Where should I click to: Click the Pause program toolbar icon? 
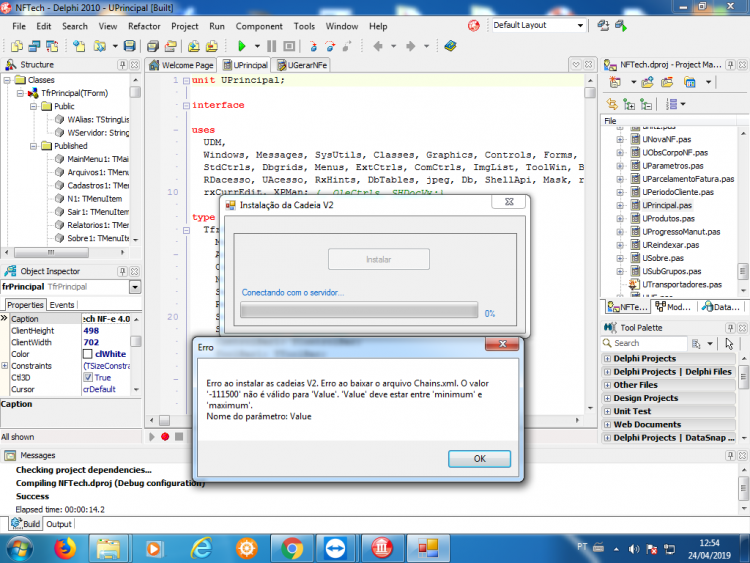click(271, 46)
